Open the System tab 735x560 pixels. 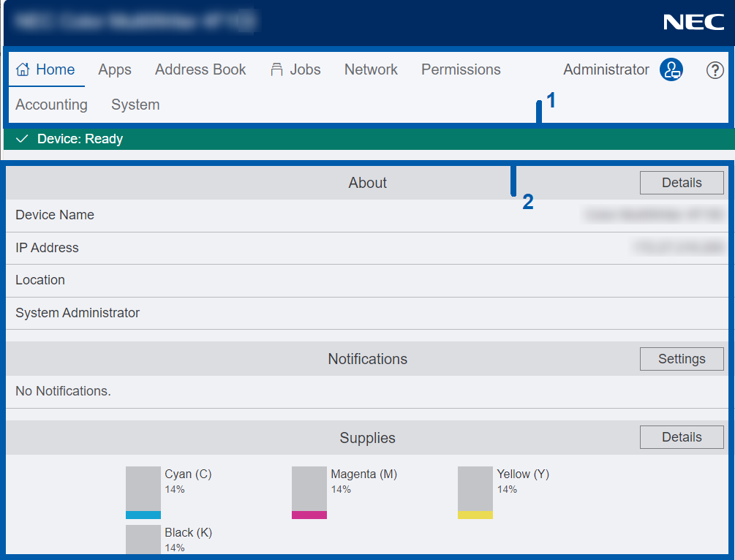coord(135,105)
